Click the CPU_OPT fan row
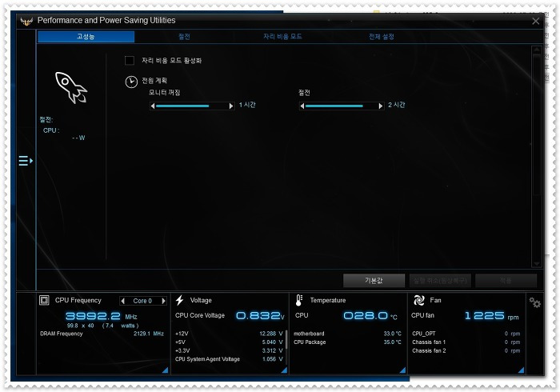560x392 pixels. pyautogui.click(x=466, y=334)
